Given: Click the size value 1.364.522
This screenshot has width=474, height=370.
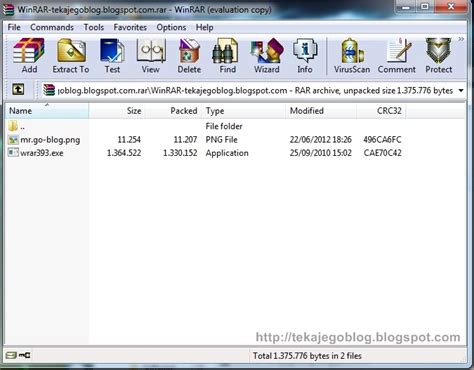Looking at the screenshot, I should (x=124, y=153).
